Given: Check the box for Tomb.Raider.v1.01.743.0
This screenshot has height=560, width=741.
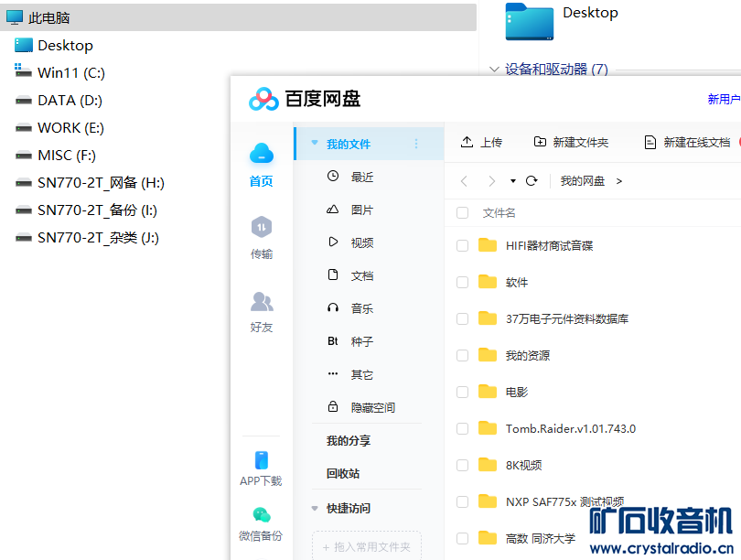Looking at the screenshot, I should coord(462,428).
